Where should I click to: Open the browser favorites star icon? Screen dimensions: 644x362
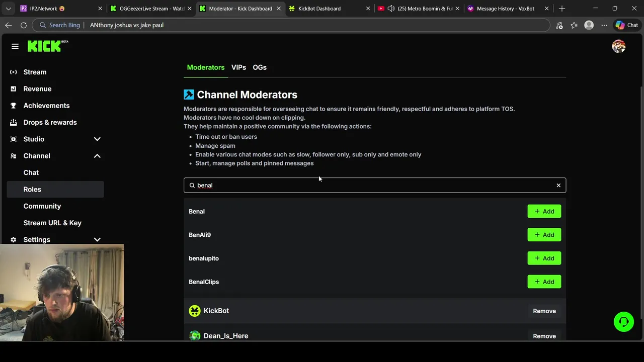pos(574,25)
